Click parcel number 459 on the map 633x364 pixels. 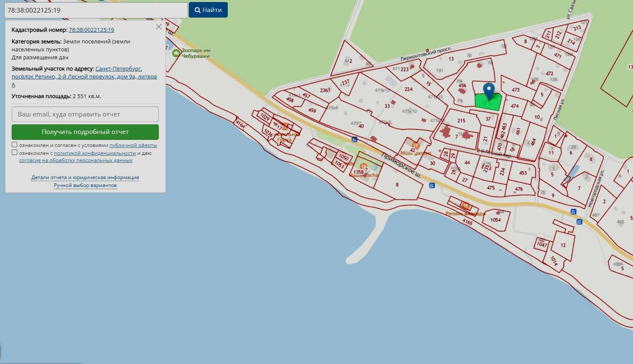coord(312,111)
